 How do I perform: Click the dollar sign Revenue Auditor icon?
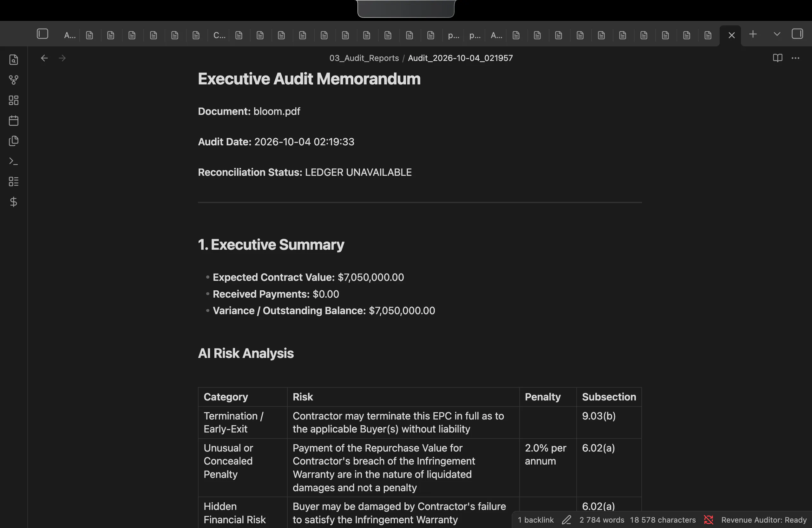14,202
